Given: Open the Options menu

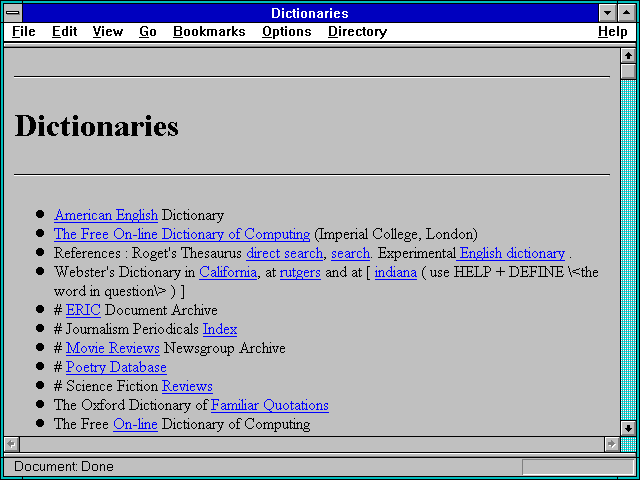Looking at the screenshot, I should pyautogui.click(x=287, y=32).
